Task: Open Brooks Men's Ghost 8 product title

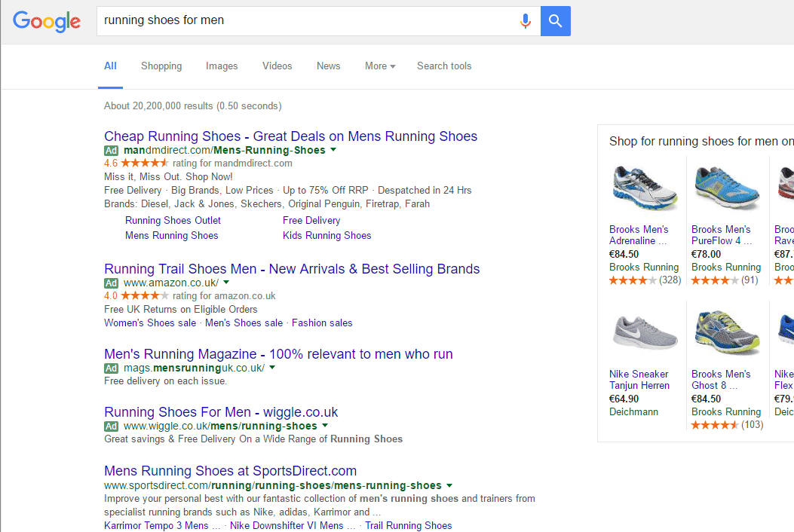Action: 721,380
